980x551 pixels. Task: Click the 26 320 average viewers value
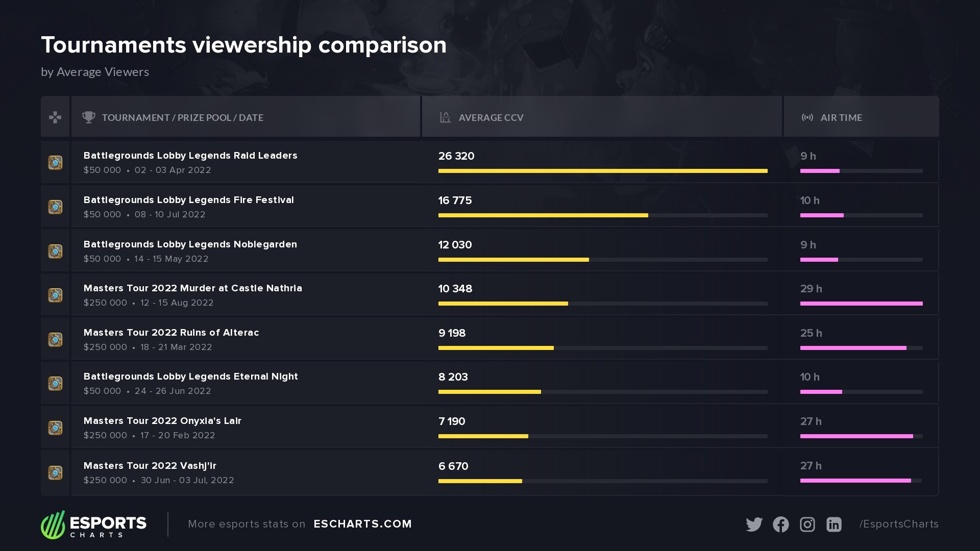click(456, 156)
